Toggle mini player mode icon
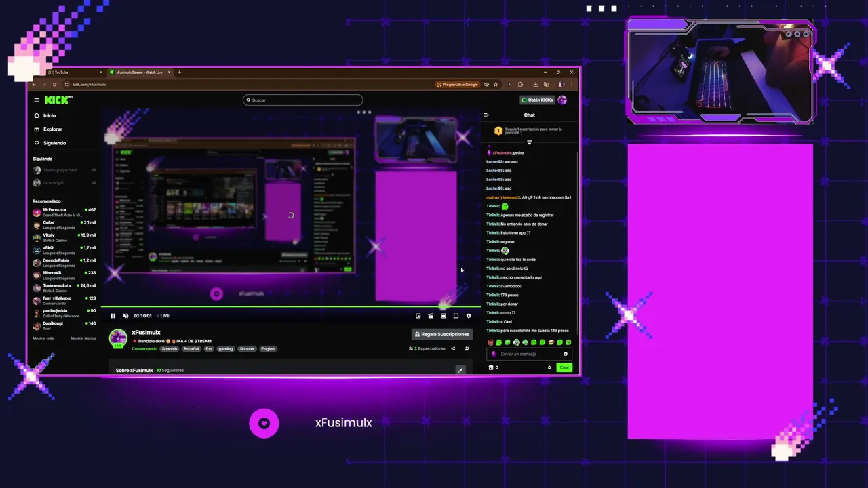Image resolution: width=868 pixels, height=488 pixels. 431,316
